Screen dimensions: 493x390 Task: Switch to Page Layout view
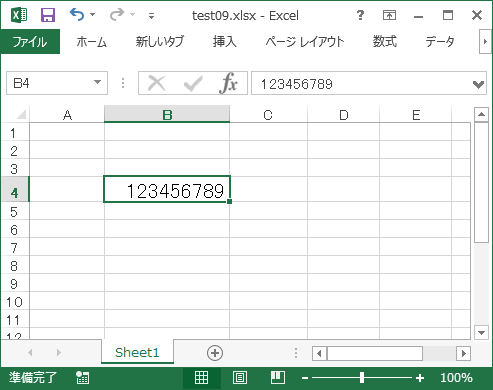(x=240, y=378)
